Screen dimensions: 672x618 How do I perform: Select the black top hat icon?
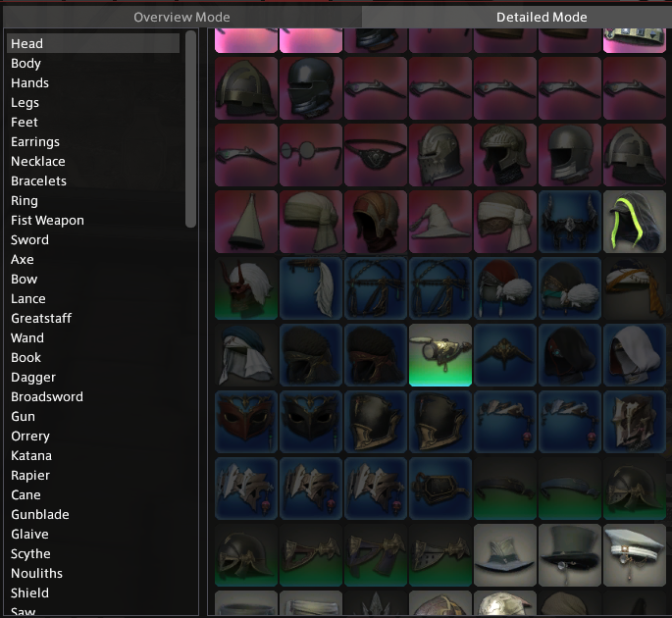tap(570, 555)
